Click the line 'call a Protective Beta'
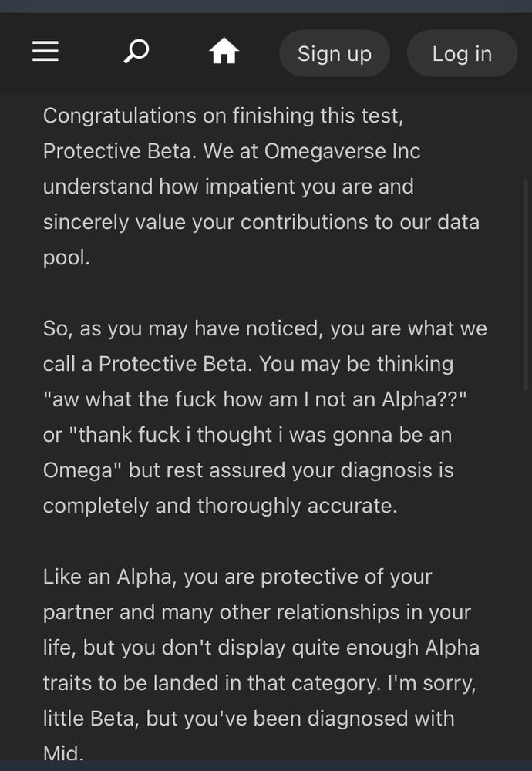Viewport: 532px width, 771px height. (248, 364)
